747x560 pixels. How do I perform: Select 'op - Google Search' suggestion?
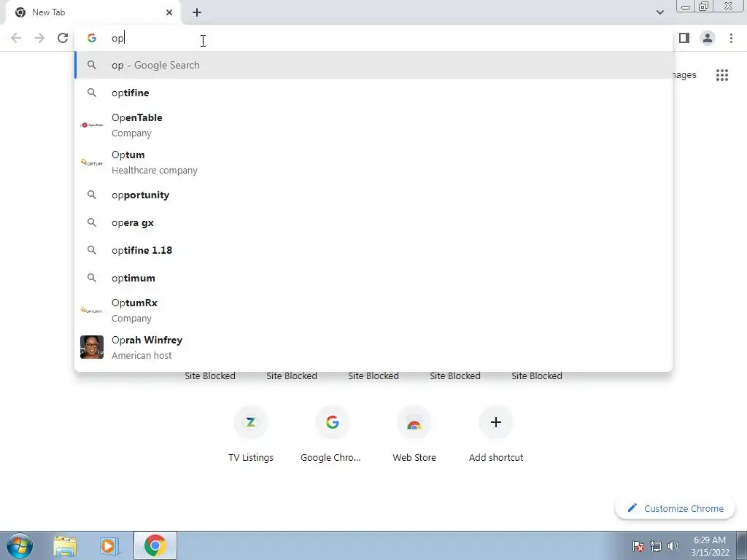click(373, 65)
